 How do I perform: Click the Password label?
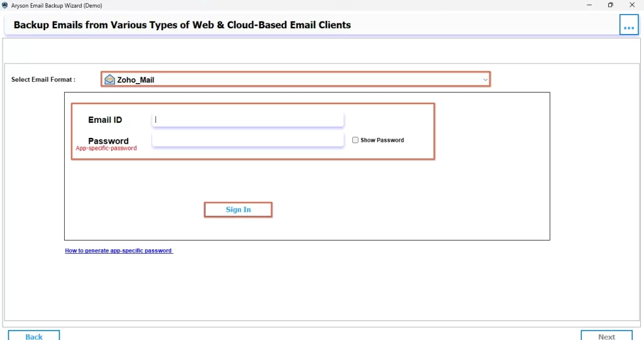[x=108, y=140]
